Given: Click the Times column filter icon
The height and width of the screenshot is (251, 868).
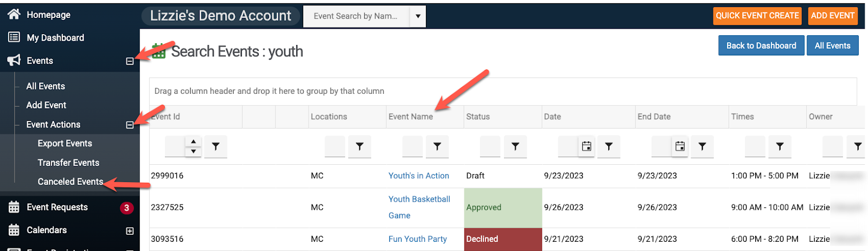Looking at the screenshot, I should click(x=780, y=146).
